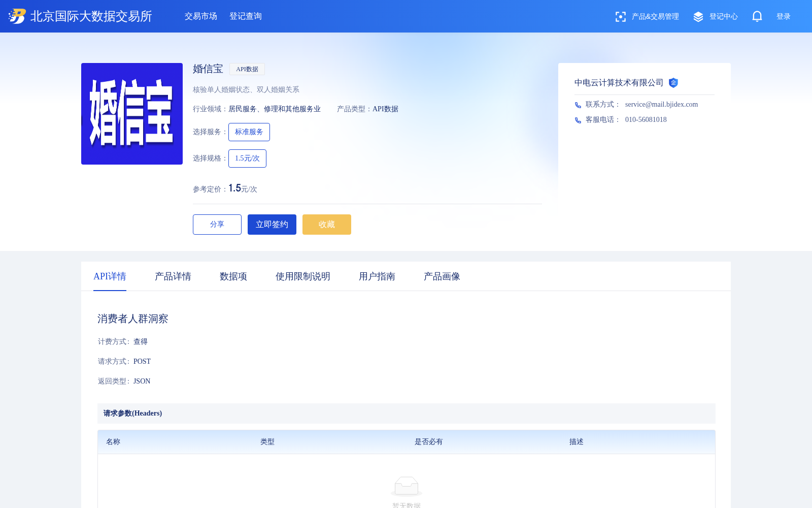
Task: Click the company name 中电云计算技术有限公司
Action: click(x=619, y=83)
